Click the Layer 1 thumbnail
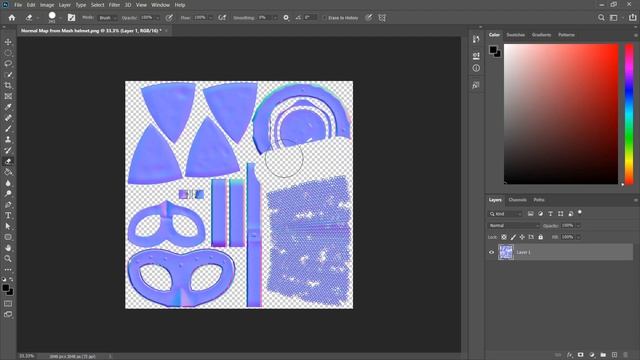This screenshot has height=360, width=640. pos(506,252)
